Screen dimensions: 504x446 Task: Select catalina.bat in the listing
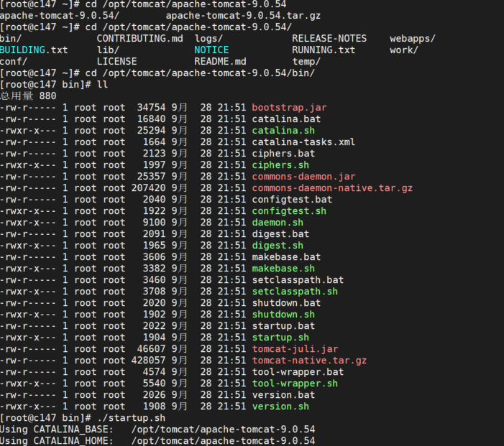pyautogui.click(x=286, y=119)
